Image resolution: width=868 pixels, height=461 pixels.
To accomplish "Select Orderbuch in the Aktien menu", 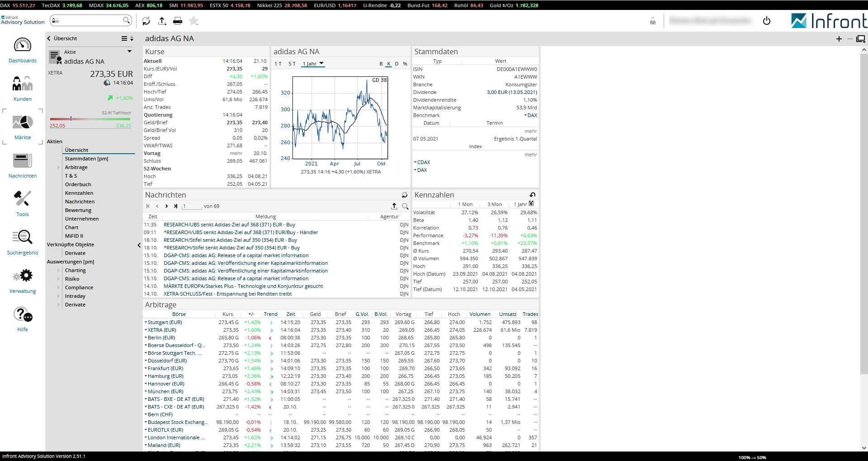I will click(78, 184).
